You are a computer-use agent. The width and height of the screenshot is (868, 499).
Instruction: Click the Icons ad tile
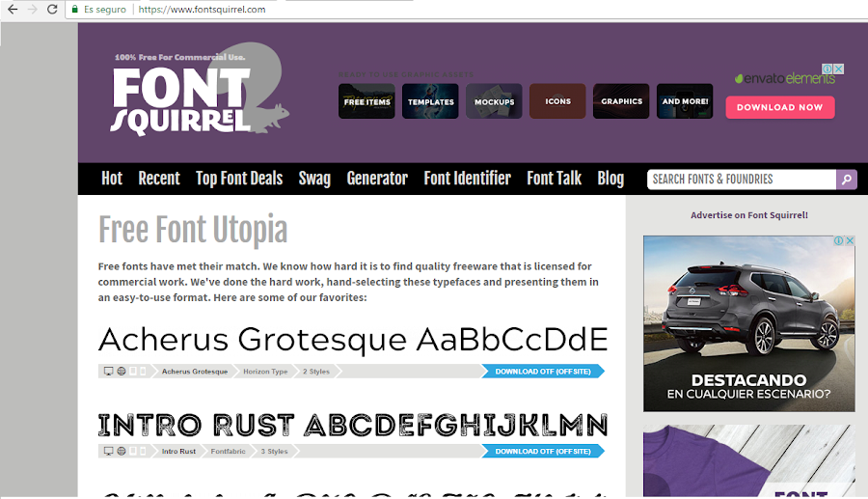click(557, 101)
